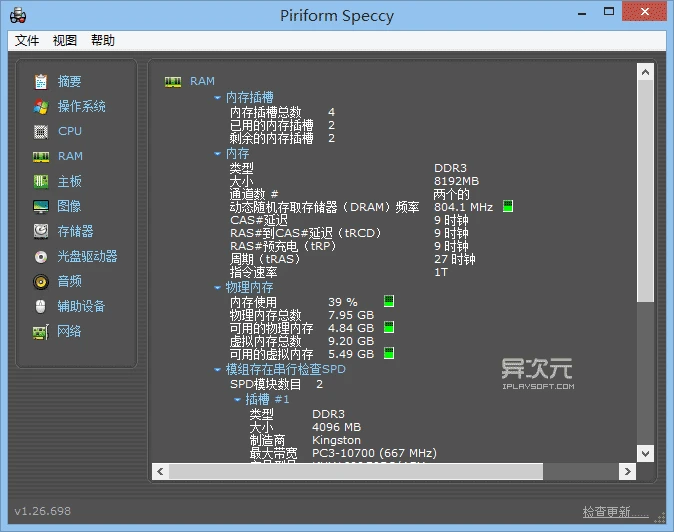Open the 文件 menu
Image resolution: width=674 pixels, height=532 pixels.
tap(27, 40)
